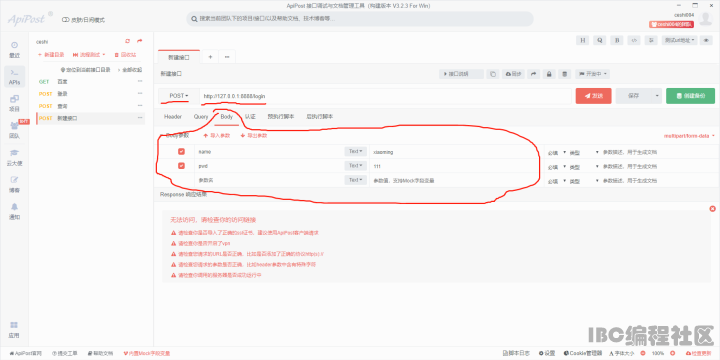
Task: Click the copy interface icon
Action: 493,74
